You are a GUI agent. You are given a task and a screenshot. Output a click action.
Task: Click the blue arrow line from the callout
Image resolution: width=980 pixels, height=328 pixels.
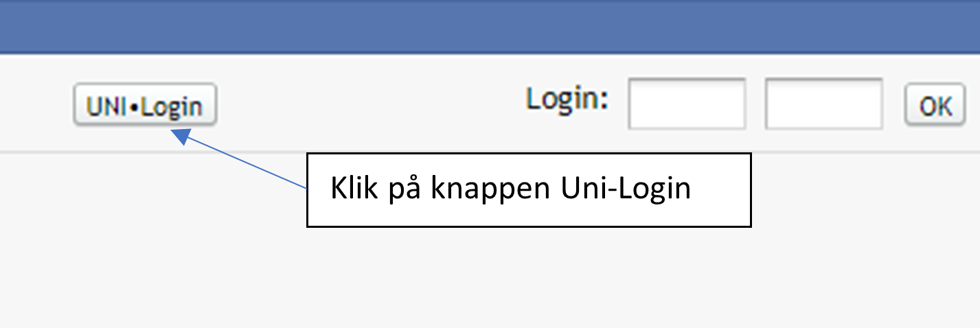[x=247, y=163]
